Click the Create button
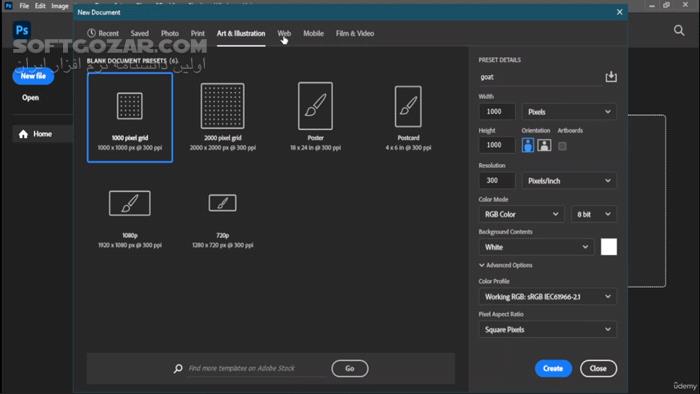 pyautogui.click(x=553, y=369)
